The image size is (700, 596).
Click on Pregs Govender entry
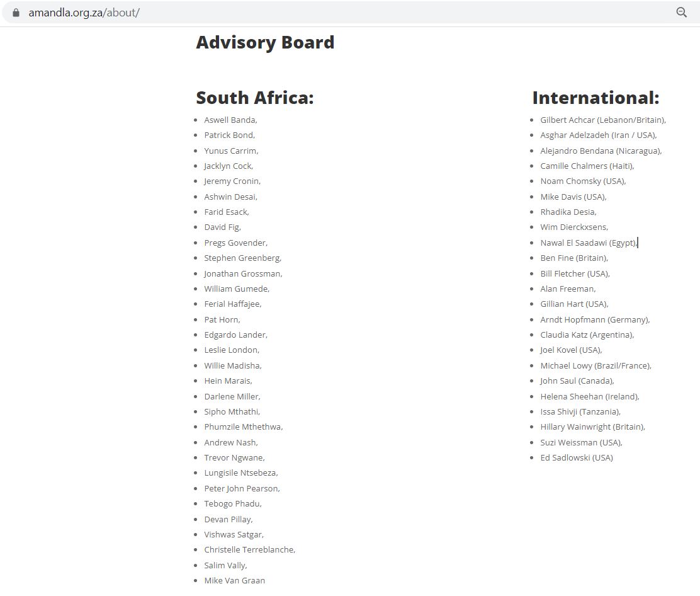tap(235, 243)
